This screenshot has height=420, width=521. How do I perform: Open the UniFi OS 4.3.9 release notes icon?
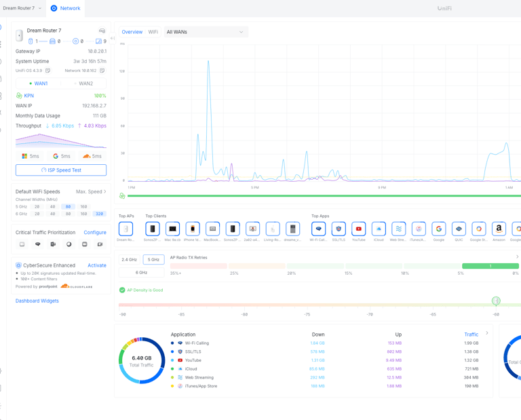pyautogui.click(x=48, y=71)
